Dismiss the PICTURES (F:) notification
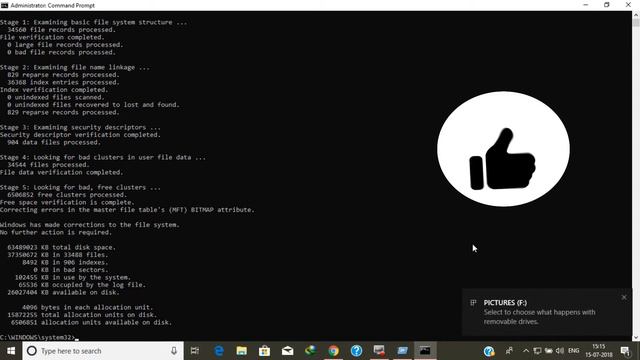This screenshot has width=640, height=360. [624, 297]
